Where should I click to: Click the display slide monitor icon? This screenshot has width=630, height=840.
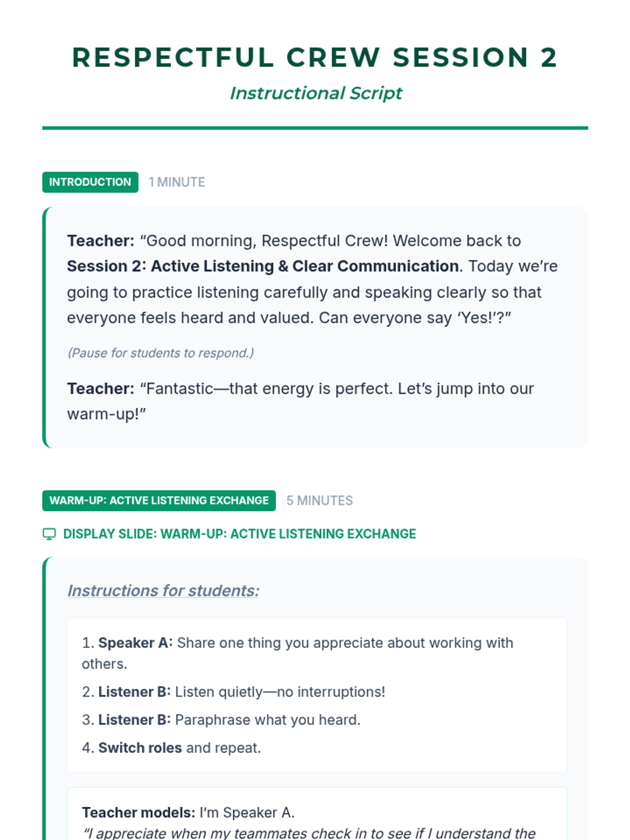click(x=49, y=534)
